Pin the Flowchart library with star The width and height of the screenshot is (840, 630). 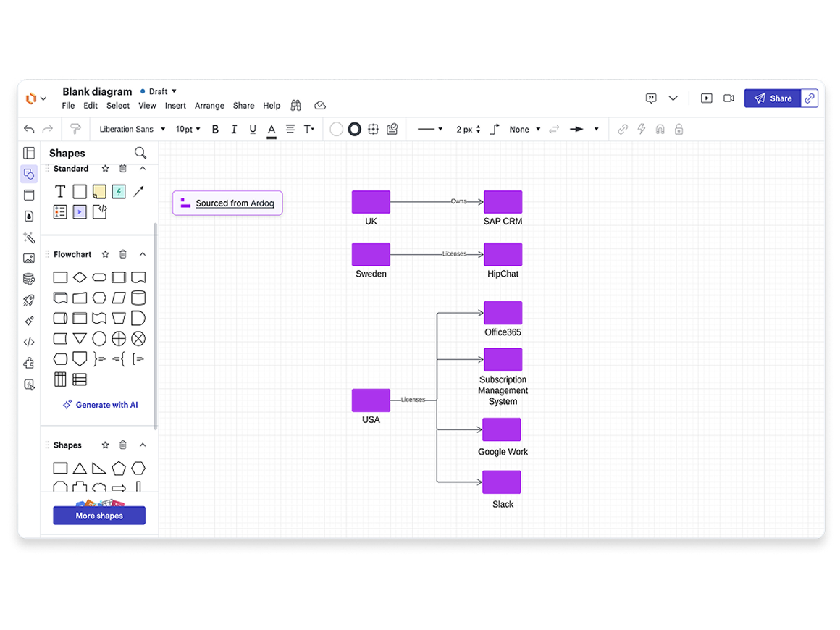pos(106,254)
